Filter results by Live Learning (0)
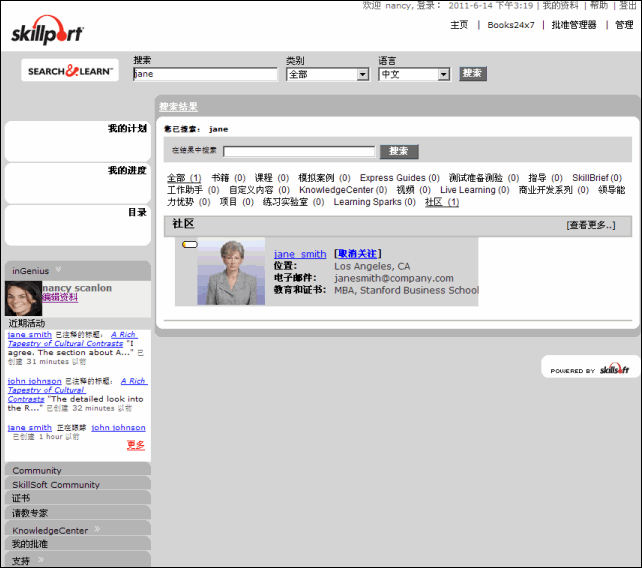 point(475,190)
